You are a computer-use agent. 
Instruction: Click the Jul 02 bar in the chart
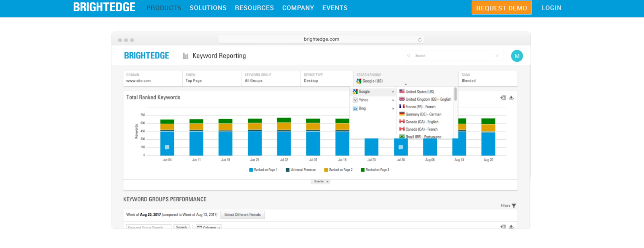(284, 136)
